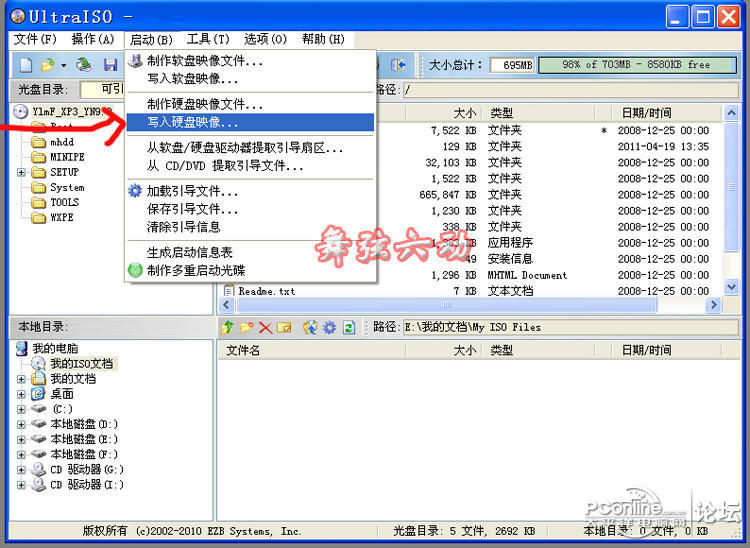Click the go up folder icon in local toolbar
Image resolution: width=750 pixels, height=548 pixels.
(x=228, y=328)
